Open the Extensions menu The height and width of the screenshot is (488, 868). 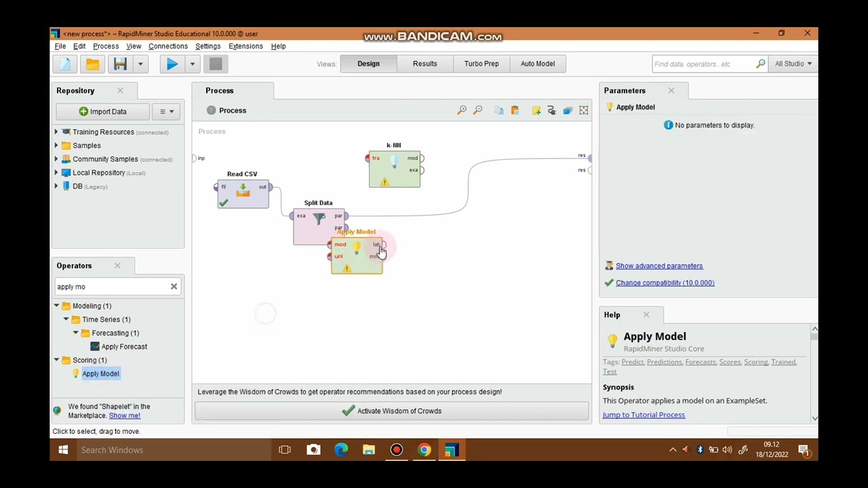(245, 46)
